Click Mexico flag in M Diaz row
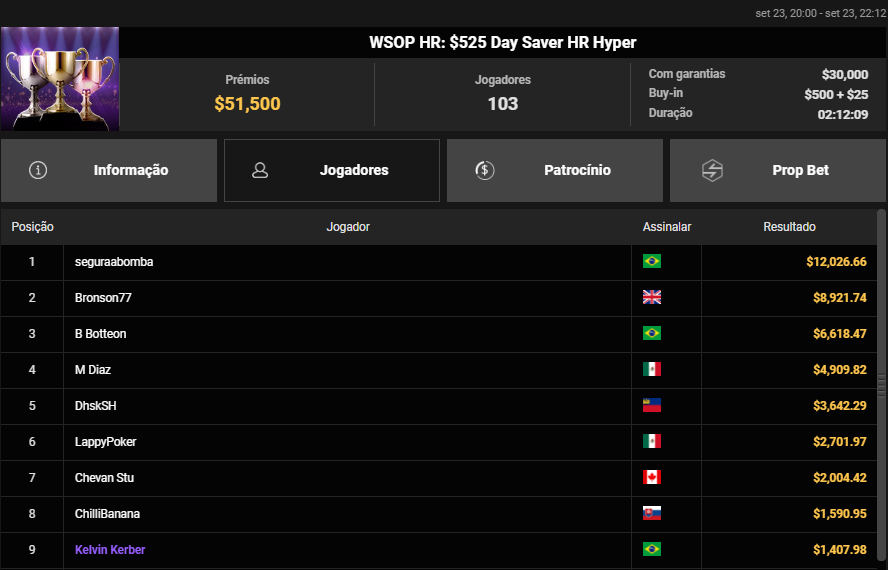Image resolution: width=888 pixels, height=570 pixels. click(652, 369)
